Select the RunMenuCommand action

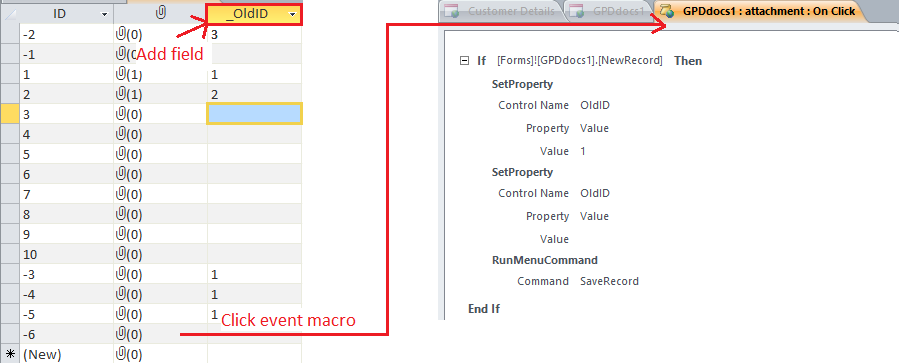click(x=544, y=260)
